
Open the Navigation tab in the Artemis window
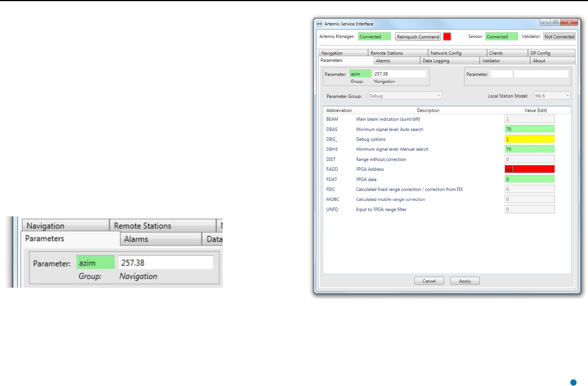[343, 53]
